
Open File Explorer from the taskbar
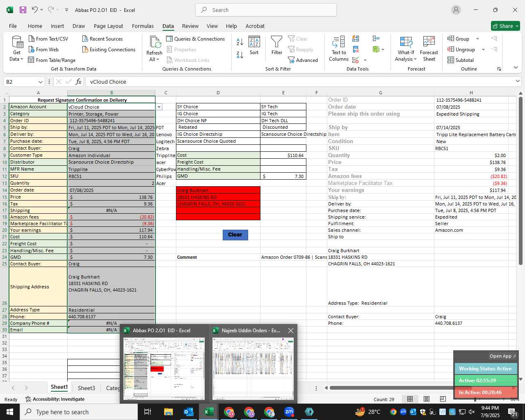pos(168,412)
